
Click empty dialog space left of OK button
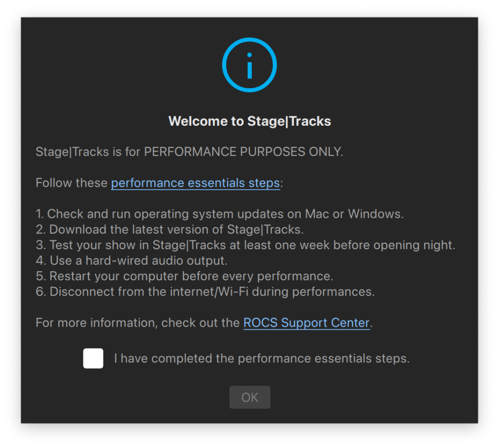tap(146, 397)
